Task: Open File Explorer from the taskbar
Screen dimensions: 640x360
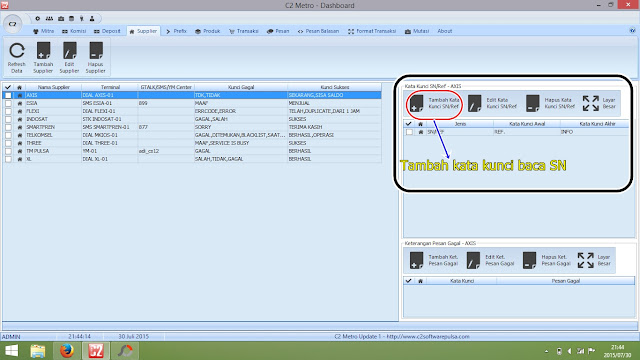Action: tap(38, 351)
